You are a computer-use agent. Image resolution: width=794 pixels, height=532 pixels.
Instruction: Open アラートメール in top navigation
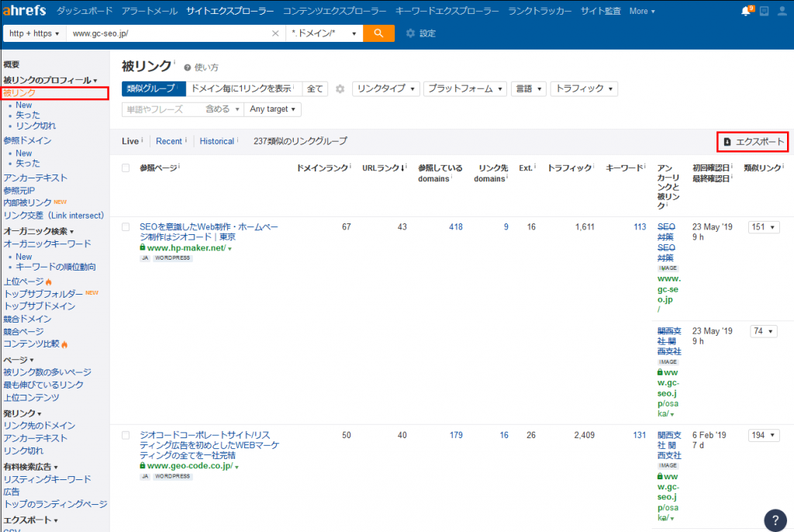(x=150, y=11)
